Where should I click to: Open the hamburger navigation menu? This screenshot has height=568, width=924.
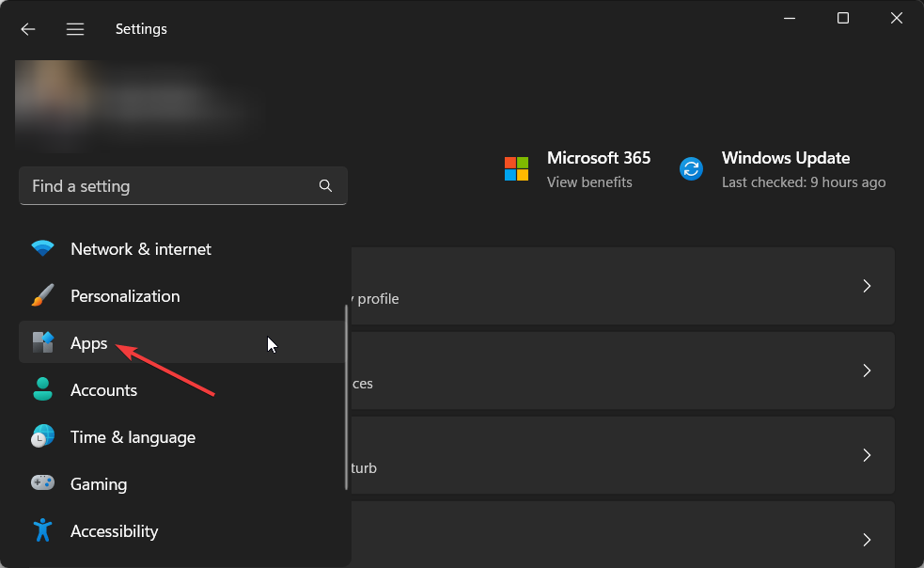75,29
